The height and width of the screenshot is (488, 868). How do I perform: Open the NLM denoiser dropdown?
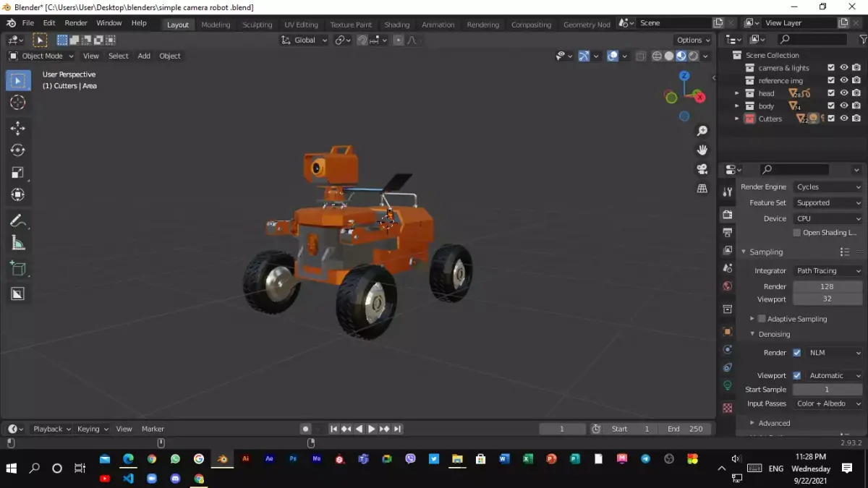834,353
